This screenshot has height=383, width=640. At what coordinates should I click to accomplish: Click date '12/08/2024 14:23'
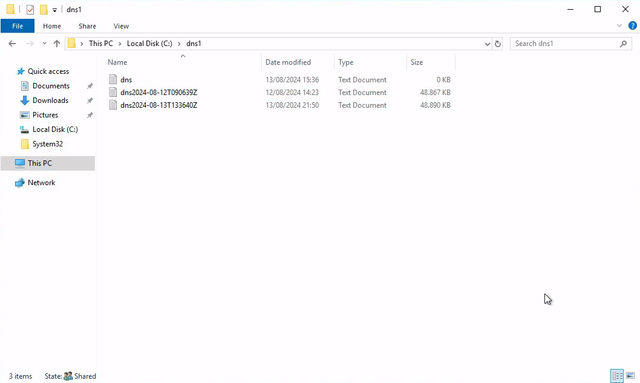[292, 92]
